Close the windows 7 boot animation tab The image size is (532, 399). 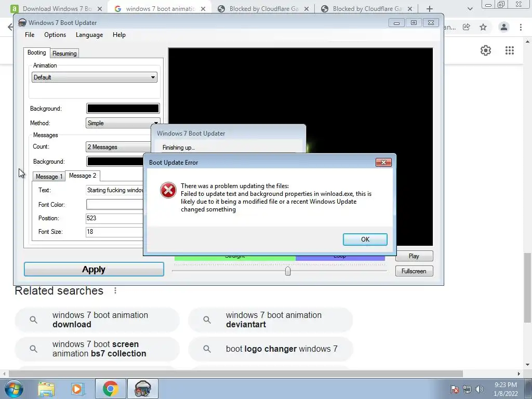pyautogui.click(x=203, y=9)
